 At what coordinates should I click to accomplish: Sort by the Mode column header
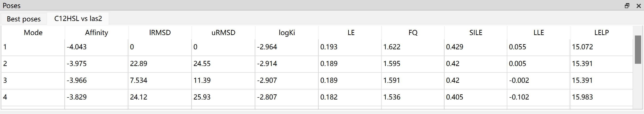33,33
